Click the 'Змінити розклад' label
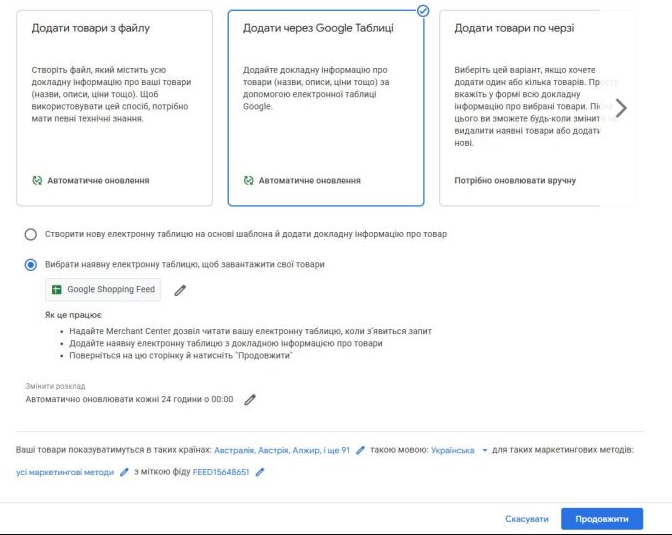 pos(55,386)
